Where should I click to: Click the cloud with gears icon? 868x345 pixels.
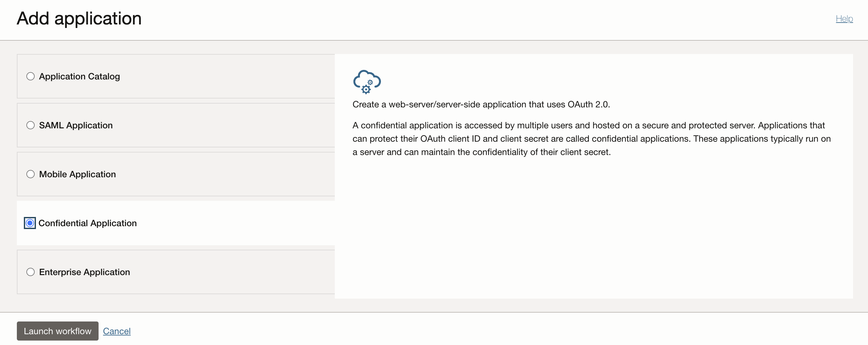tap(367, 81)
